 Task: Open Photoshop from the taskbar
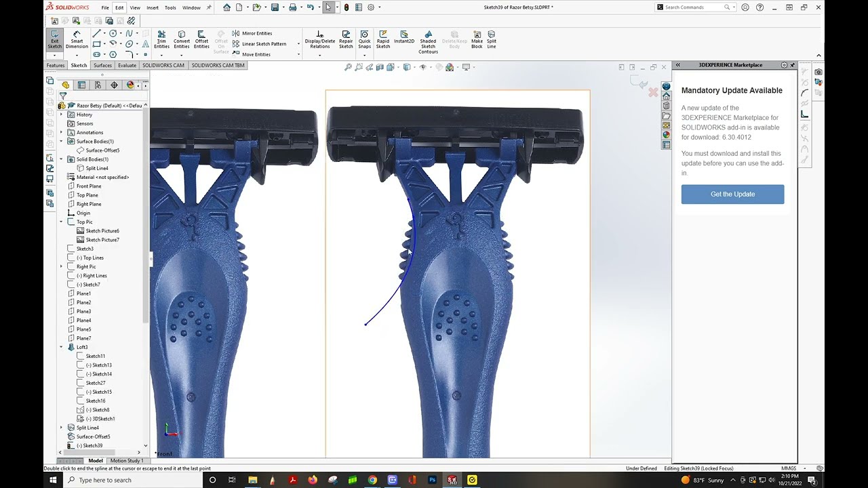[x=432, y=480]
